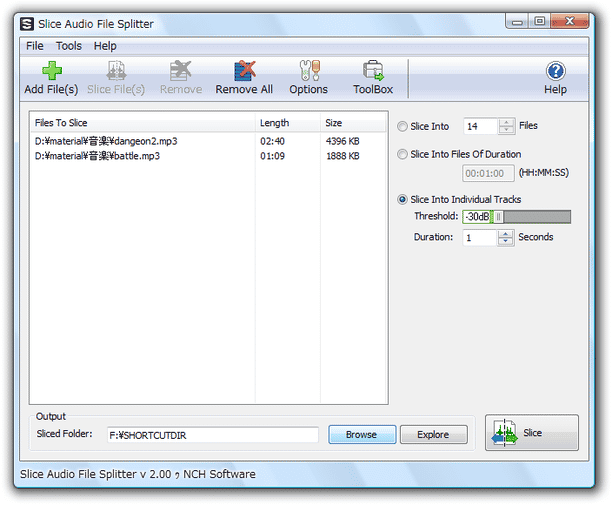Click the 1888 KB size value
612x505 pixels.
343,156
